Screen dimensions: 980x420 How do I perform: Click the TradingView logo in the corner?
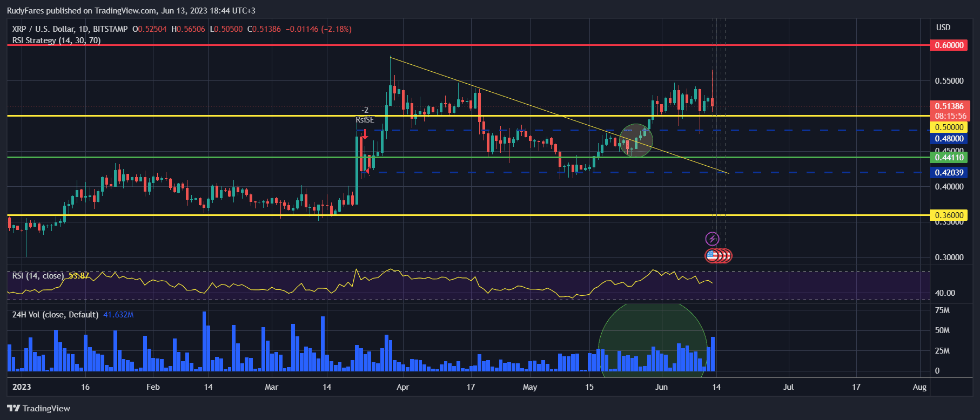click(x=38, y=408)
